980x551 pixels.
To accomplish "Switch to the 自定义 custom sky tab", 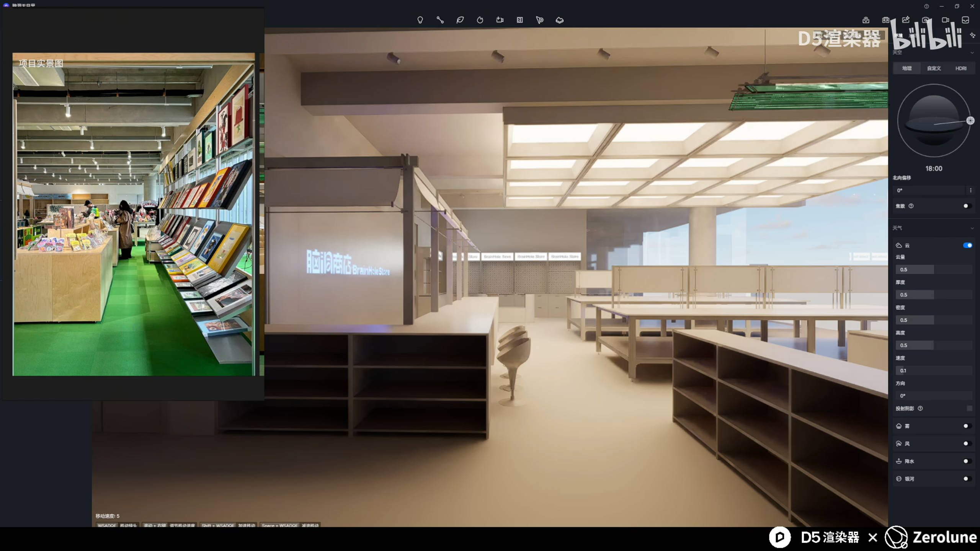I will [934, 68].
